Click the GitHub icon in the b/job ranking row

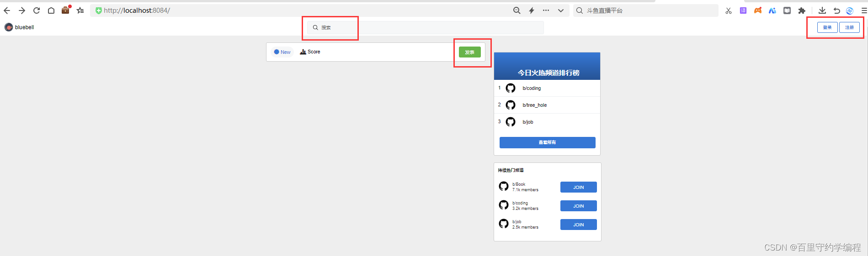coord(511,122)
